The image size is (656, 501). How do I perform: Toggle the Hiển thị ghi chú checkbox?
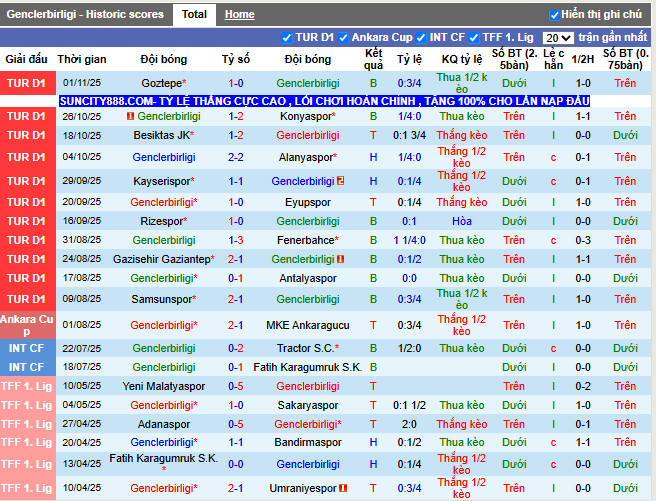coord(554,15)
